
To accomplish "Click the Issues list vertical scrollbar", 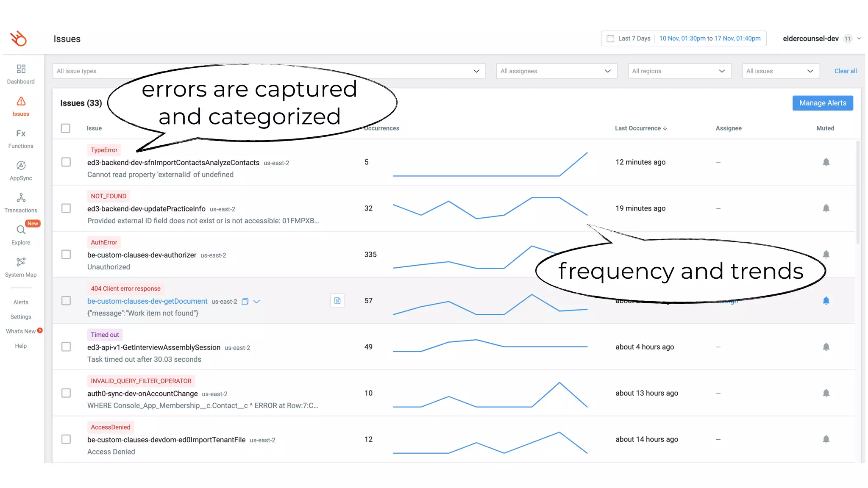I will (x=858, y=193).
